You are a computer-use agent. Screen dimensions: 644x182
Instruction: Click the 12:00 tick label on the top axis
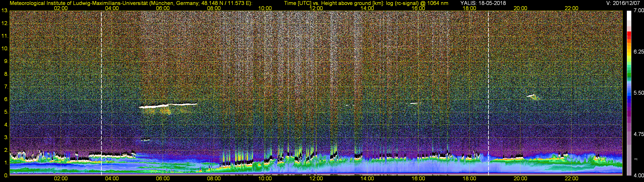coord(316,8)
